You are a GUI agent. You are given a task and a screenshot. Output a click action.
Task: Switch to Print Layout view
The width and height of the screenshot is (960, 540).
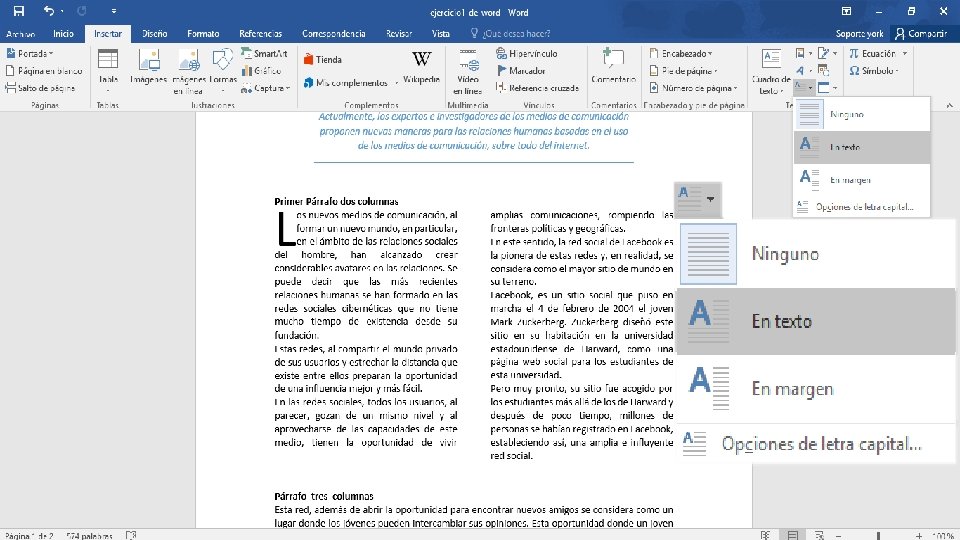click(792, 535)
